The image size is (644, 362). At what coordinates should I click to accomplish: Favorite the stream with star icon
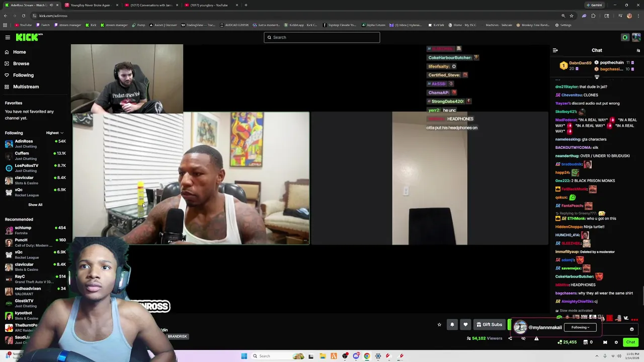[x=439, y=325]
